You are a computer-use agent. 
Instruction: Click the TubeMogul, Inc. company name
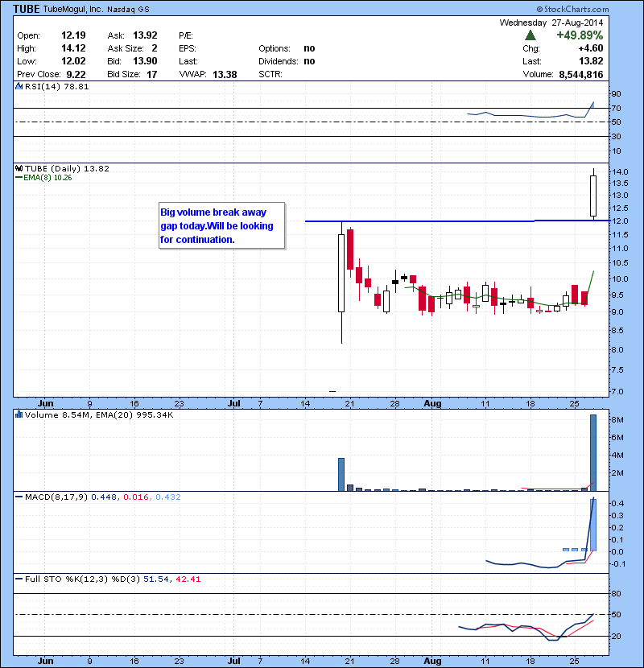(73, 9)
